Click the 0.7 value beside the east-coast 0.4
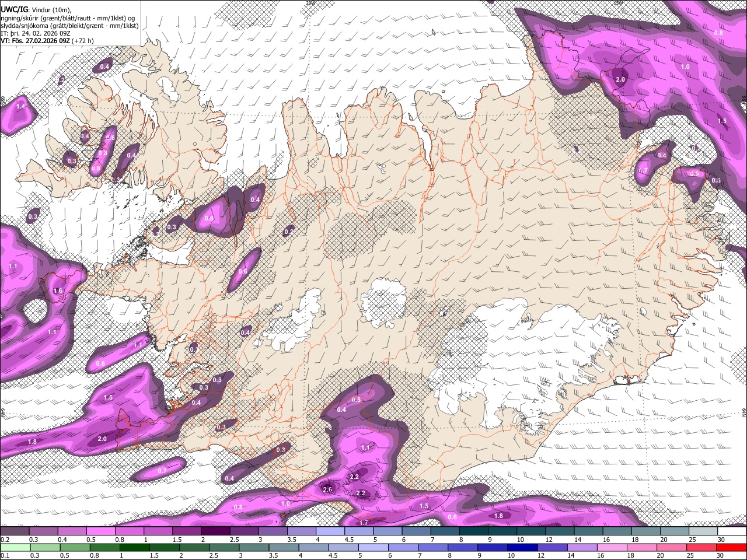This screenshot has width=747, height=560. tap(643, 170)
